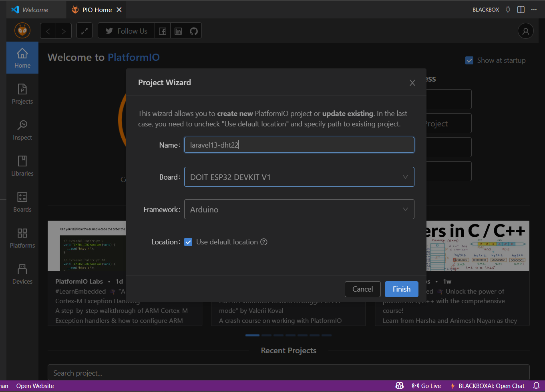
Task: Toggle the Show at startup checkbox
Action: (x=469, y=60)
